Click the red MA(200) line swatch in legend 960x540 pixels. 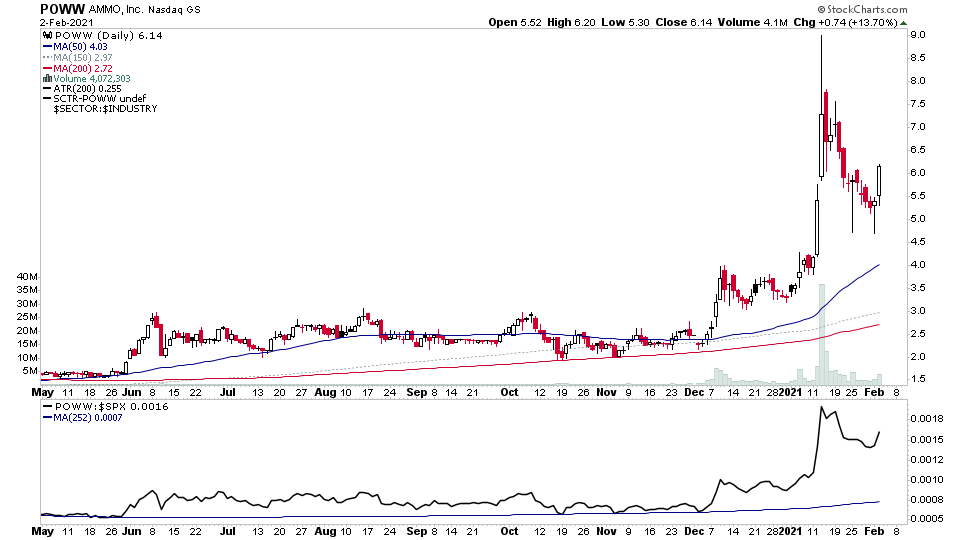[47, 69]
